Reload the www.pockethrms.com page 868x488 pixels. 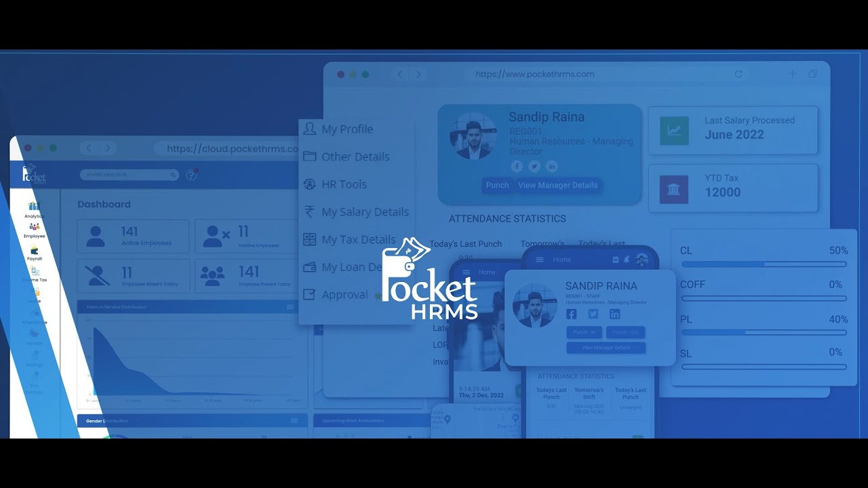pyautogui.click(x=738, y=74)
